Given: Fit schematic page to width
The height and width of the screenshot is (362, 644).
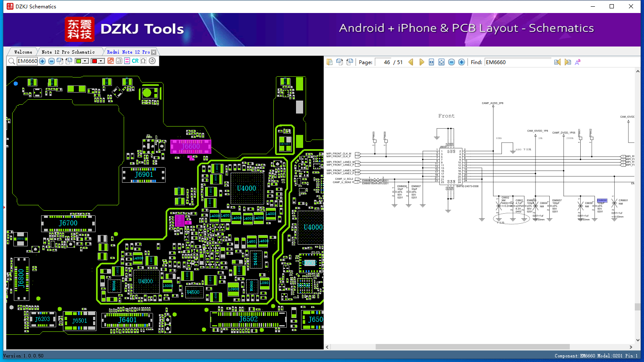Looking at the screenshot, I should (431, 62).
